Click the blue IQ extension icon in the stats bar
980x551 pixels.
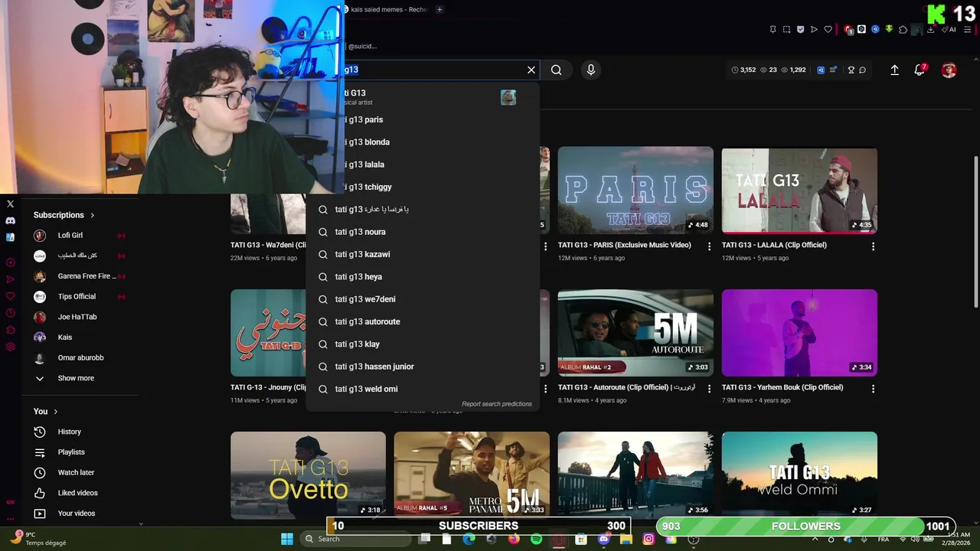(x=821, y=70)
